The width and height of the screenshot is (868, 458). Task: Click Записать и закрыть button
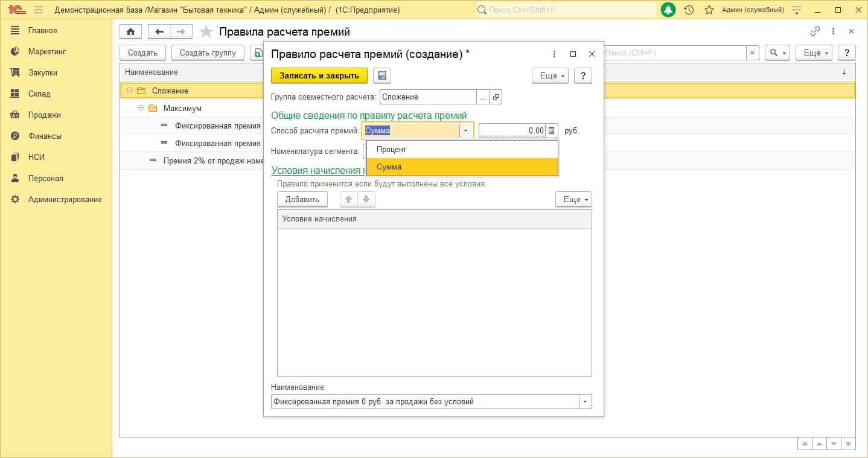point(319,75)
